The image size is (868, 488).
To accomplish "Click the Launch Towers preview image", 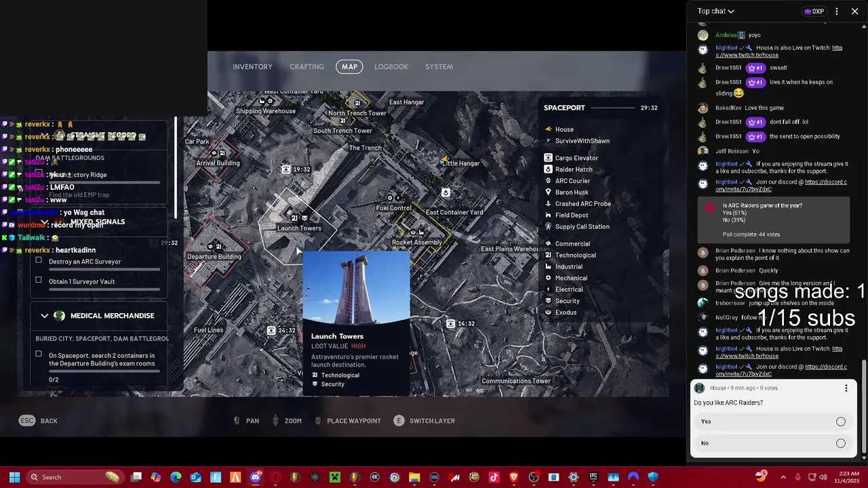I will pos(356,287).
